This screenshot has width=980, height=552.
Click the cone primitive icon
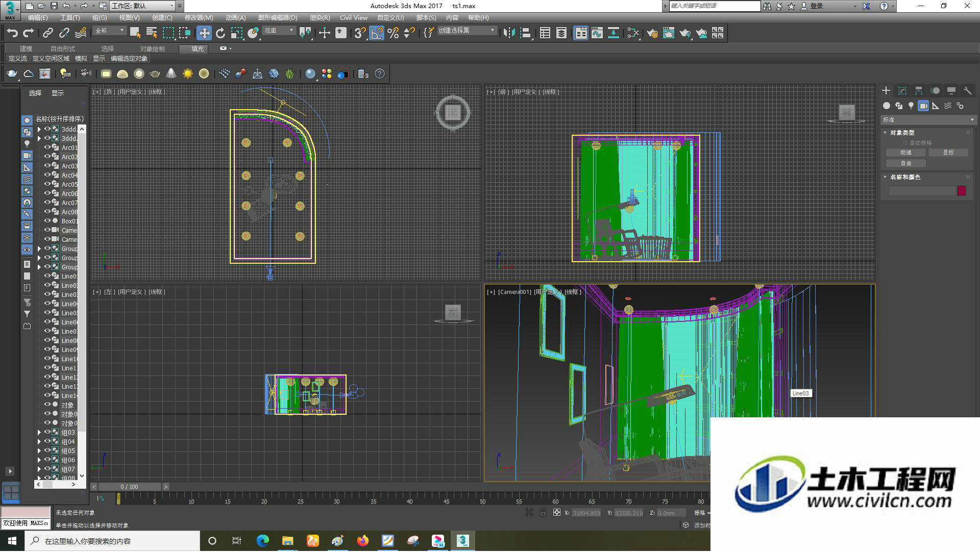click(x=171, y=74)
